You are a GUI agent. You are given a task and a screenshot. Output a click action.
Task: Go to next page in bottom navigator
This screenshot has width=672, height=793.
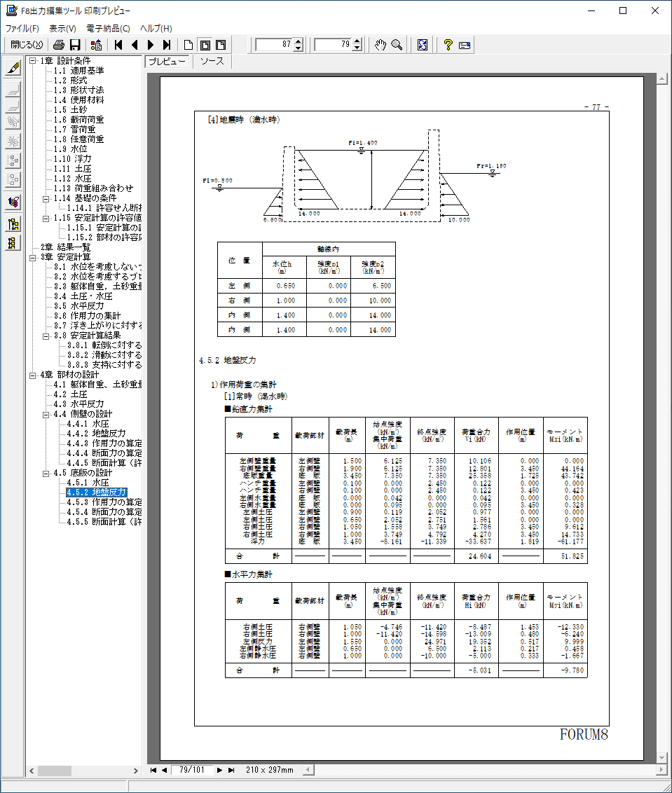(x=219, y=770)
